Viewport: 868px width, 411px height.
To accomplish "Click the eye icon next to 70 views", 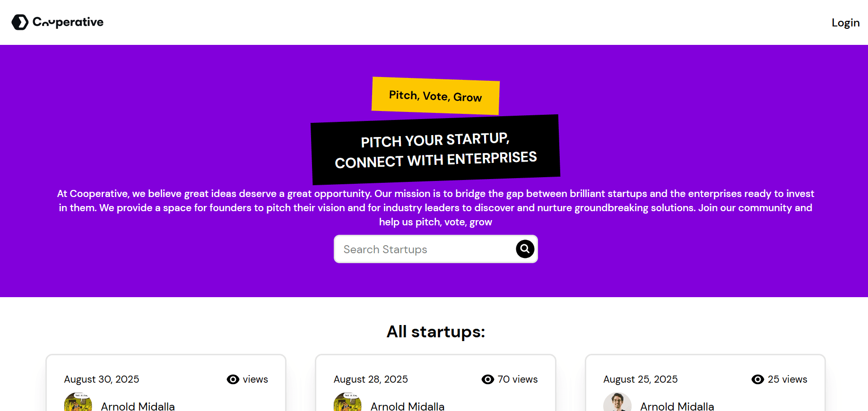I will 488,379.
